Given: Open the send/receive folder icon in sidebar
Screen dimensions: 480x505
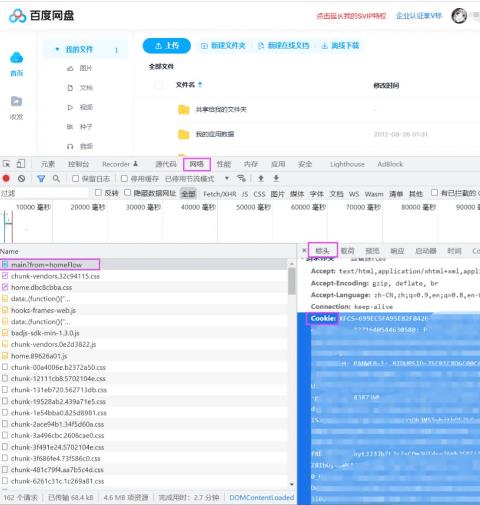Looking at the screenshot, I should coord(16,101).
